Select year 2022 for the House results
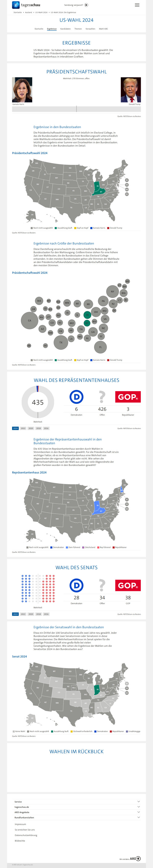Viewport: 153px width, 868px height. coord(23,428)
